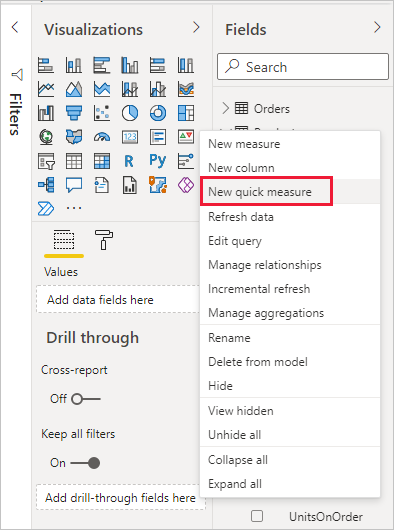Select the Area chart visual
The width and height of the screenshot is (394, 530).
74,89
